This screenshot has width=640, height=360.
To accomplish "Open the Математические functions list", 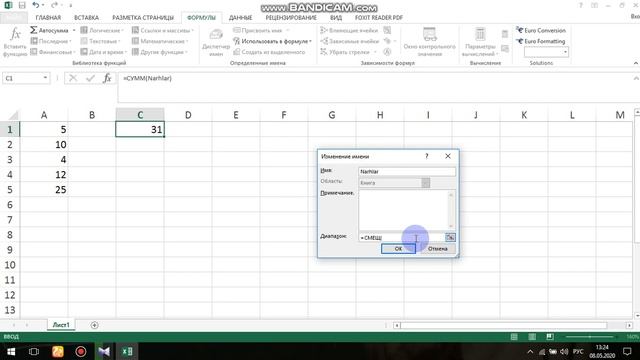I will click(x=160, y=41).
